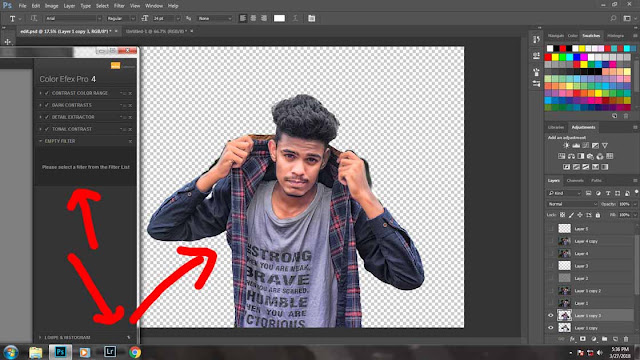
Task: Expand the Contrast Color Range filter
Action: 40,93
